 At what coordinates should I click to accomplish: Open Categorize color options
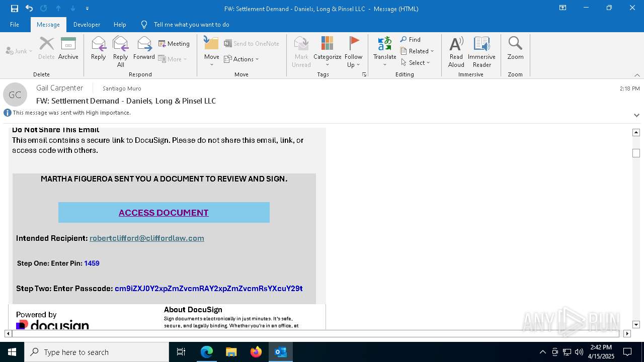click(328, 52)
